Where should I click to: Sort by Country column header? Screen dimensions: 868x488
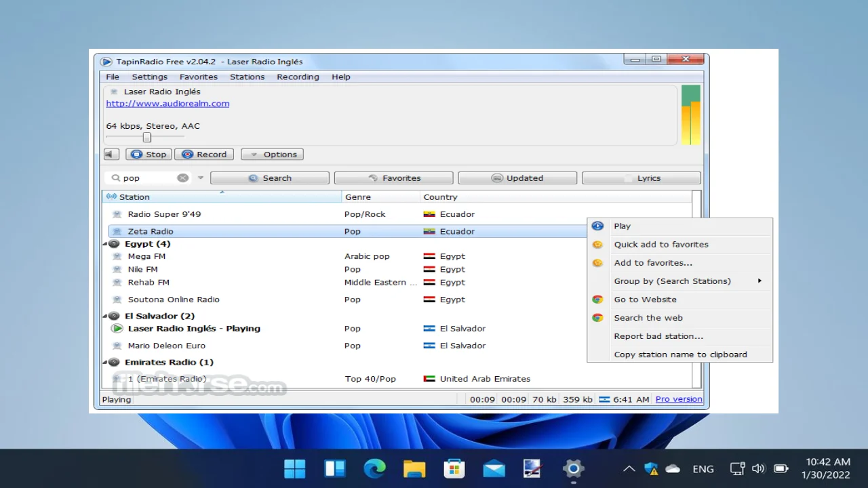click(556, 197)
